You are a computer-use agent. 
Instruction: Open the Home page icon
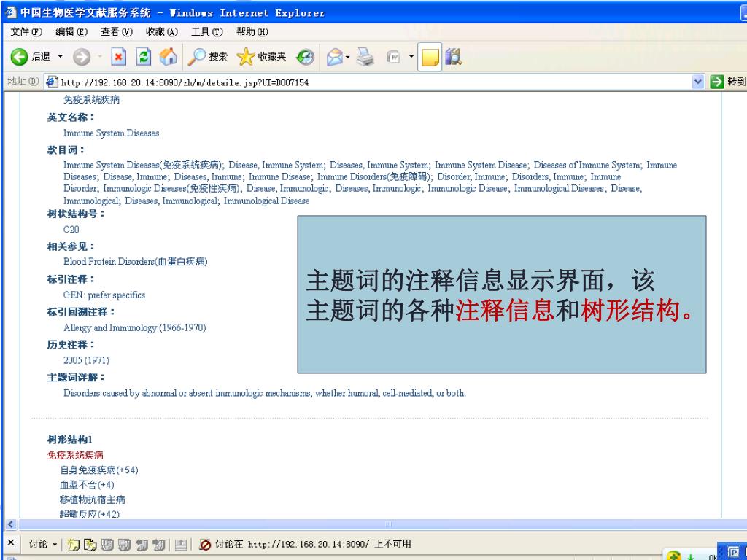point(168,57)
